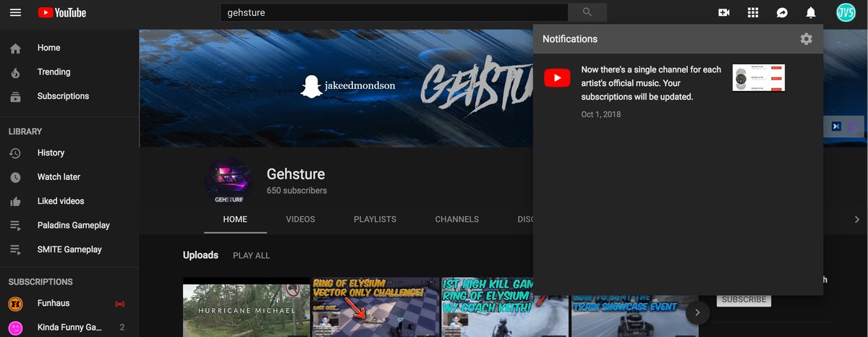
Task: Switch to the CHANNELS tab
Action: pos(456,219)
